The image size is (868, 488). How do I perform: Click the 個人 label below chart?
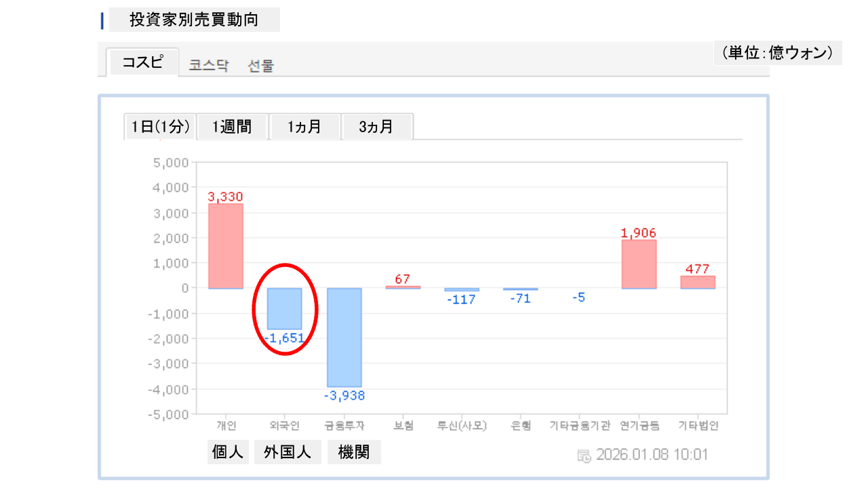click(228, 452)
